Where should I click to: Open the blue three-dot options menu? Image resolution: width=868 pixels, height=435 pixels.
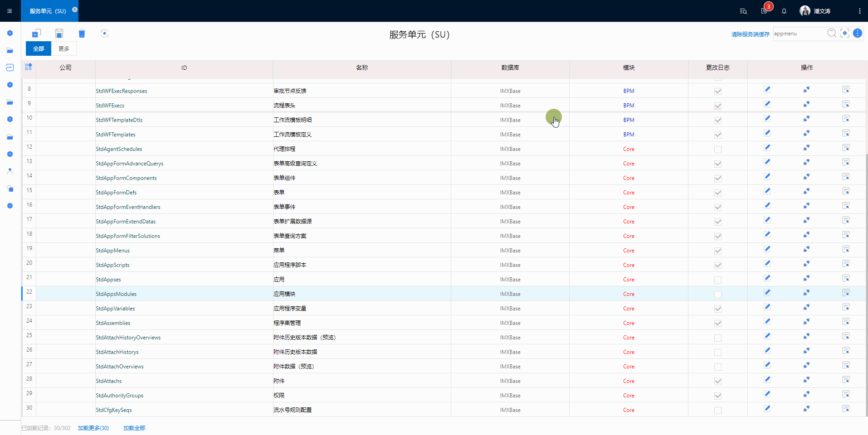pyautogui.click(x=858, y=33)
